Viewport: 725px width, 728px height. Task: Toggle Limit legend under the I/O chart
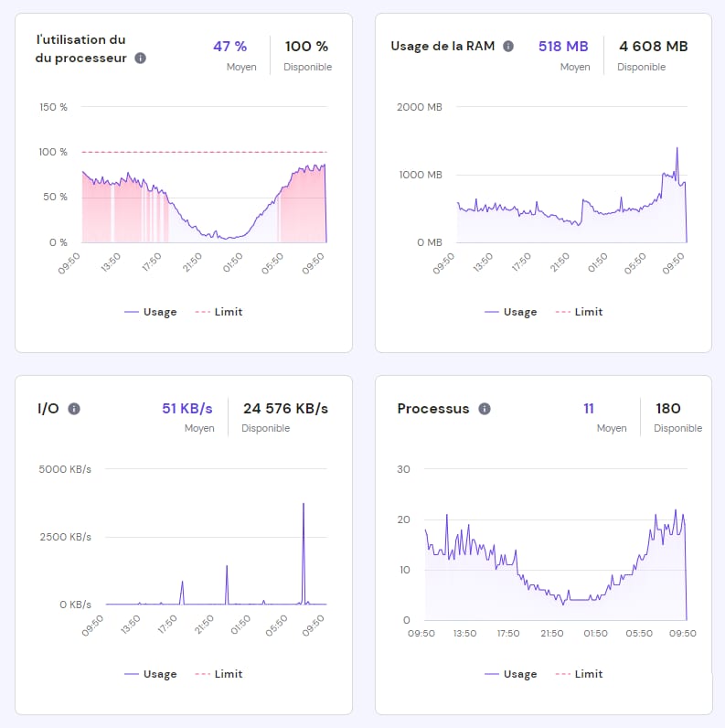[219, 674]
